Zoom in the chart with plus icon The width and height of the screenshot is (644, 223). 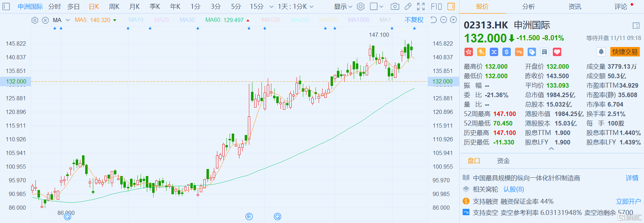click(453, 20)
